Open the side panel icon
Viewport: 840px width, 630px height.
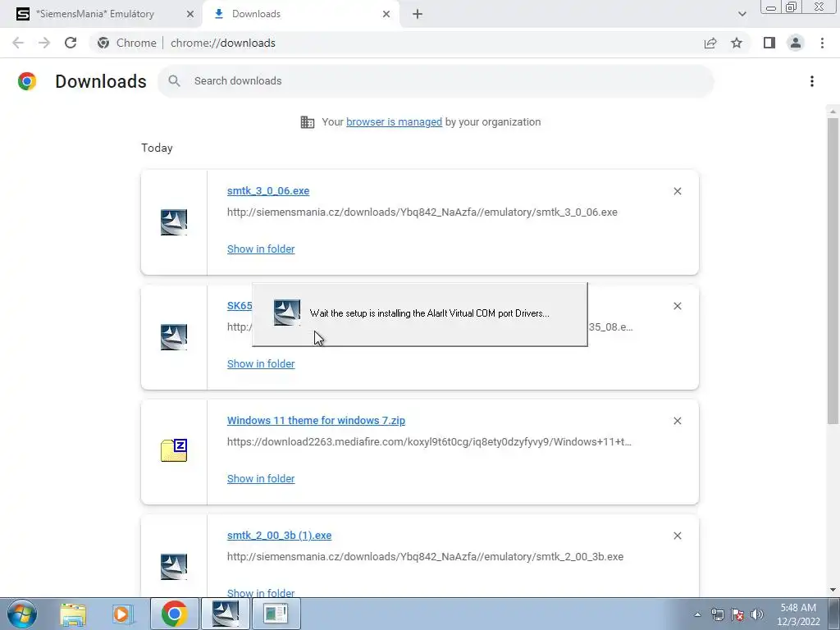pyautogui.click(x=769, y=43)
